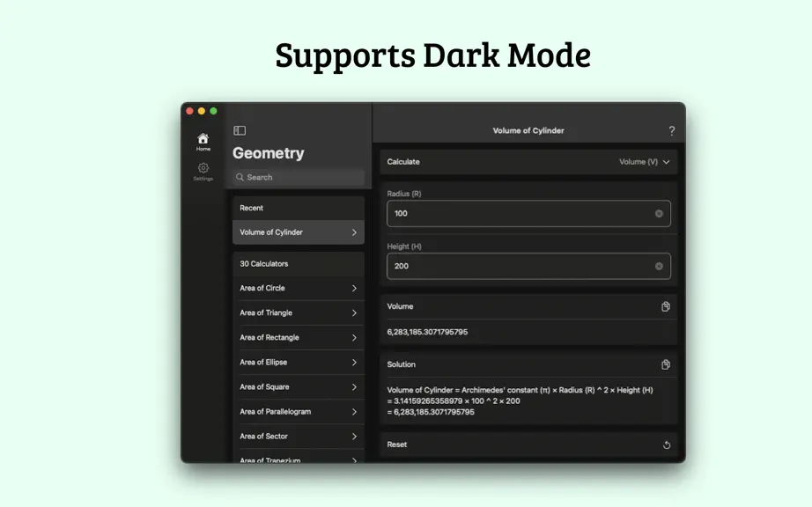Copy the Volume result with clipboard icon
Image resolution: width=812 pixels, height=507 pixels.
666,306
